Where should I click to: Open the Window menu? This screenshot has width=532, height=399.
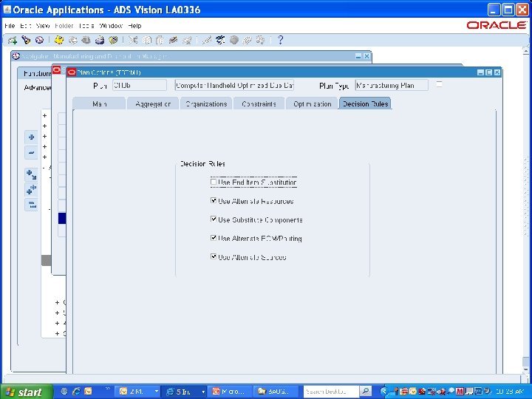point(111,26)
